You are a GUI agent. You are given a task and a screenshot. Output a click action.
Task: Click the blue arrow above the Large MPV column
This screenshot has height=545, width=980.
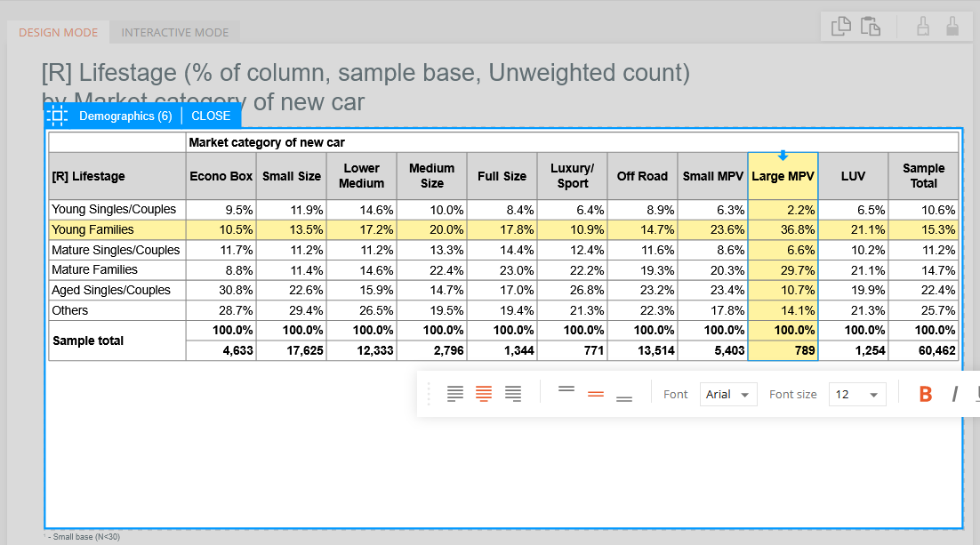(x=782, y=154)
